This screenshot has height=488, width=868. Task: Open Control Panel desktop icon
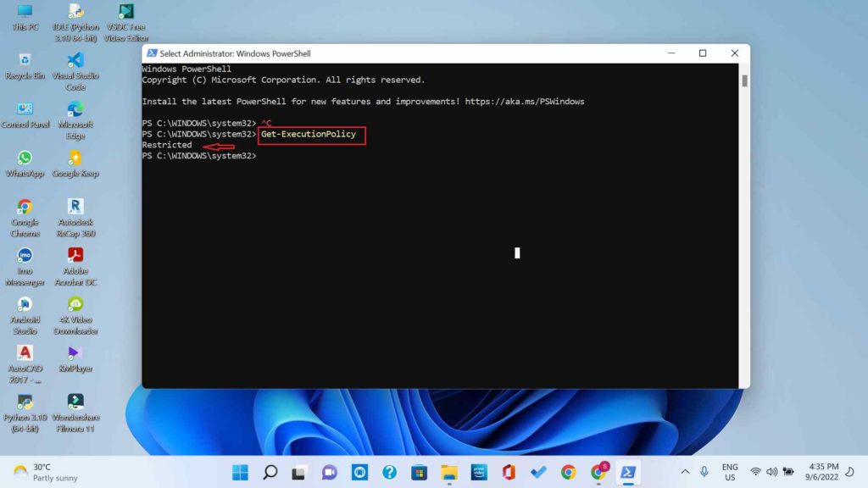(25, 115)
